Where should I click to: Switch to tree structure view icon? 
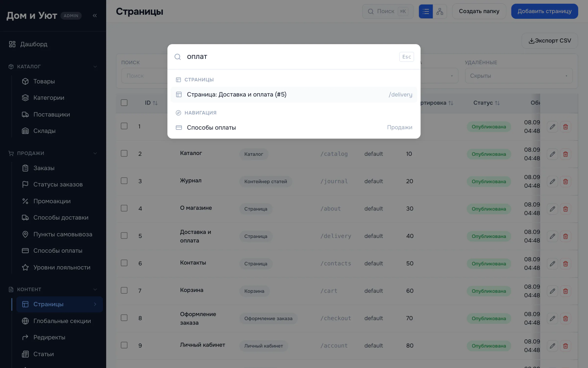(x=440, y=11)
